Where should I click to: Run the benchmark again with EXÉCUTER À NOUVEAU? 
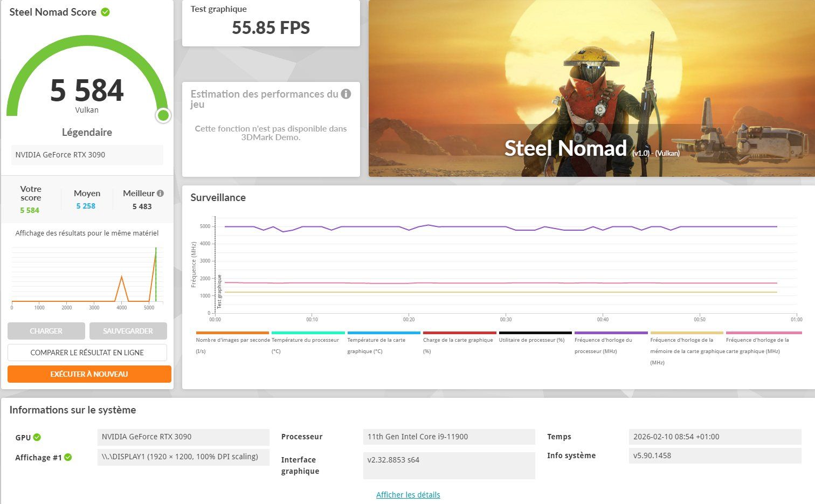point(89,374)
